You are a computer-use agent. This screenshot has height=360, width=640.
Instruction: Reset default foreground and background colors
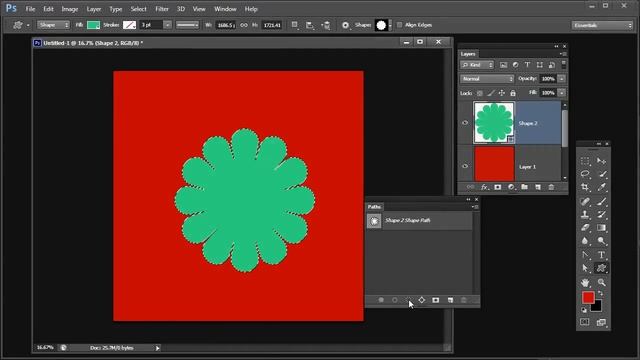(584, 311)
